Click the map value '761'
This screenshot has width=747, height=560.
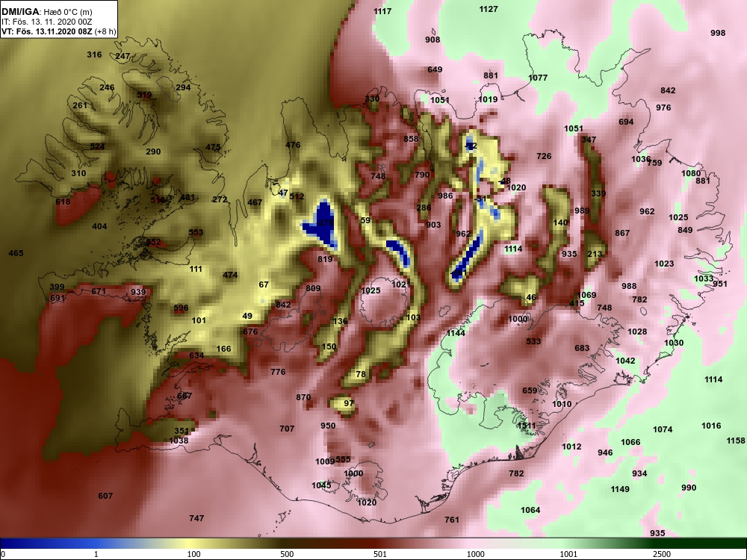(x=452, y=520)
